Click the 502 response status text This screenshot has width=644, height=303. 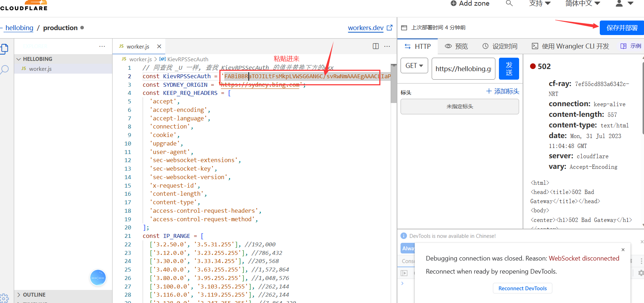click(x=544, y=67)
